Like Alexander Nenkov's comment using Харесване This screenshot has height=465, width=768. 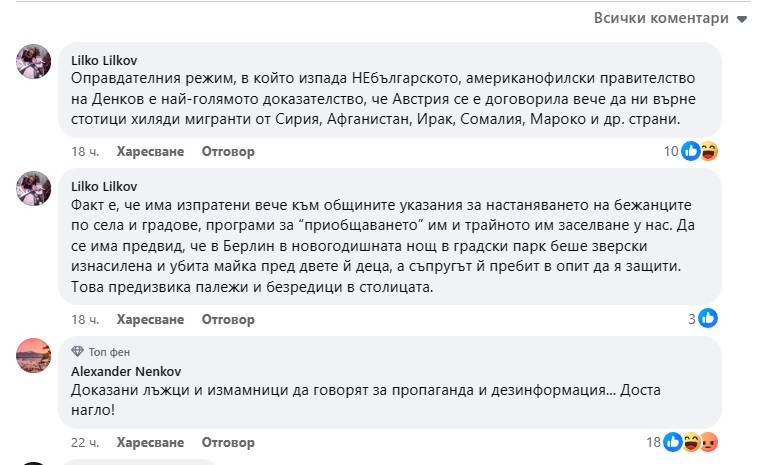point(150,442)
